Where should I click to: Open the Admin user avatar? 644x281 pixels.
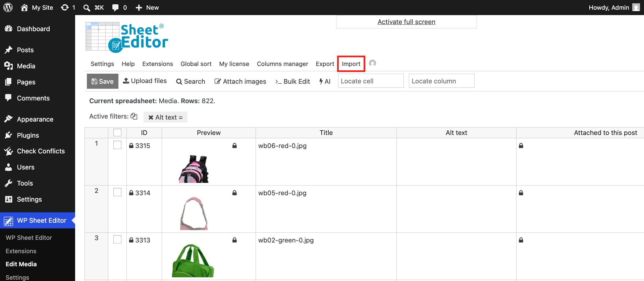[x=636, y=7]
